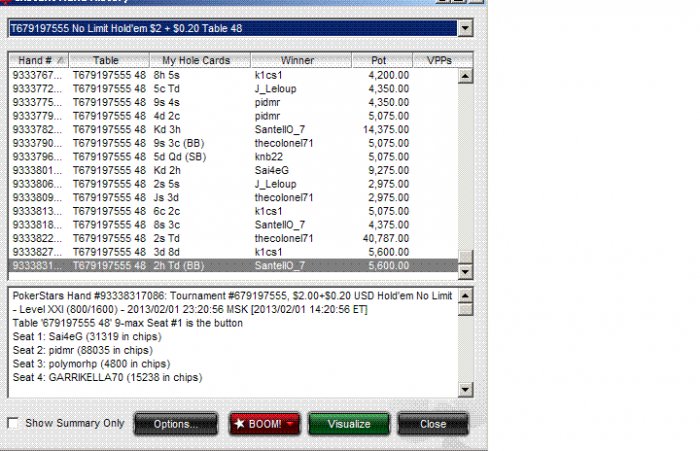
Task: Toggle Show Summary Only checkbox
Action: (13, 423)
